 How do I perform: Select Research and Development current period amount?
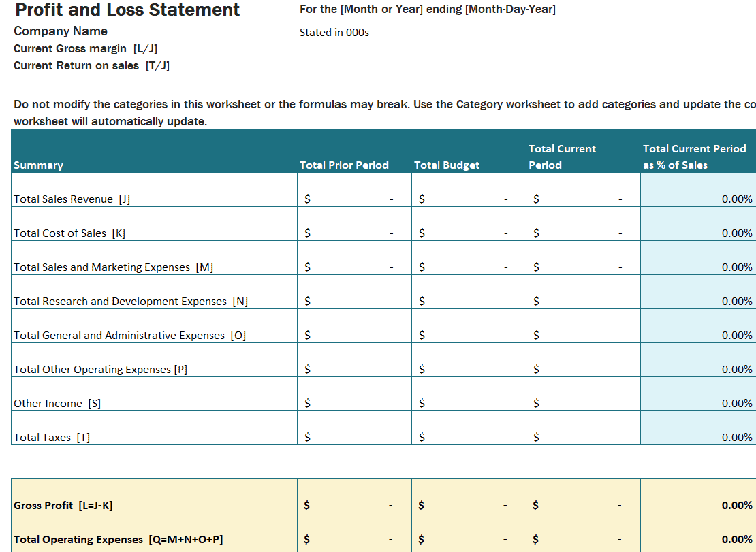[584, 292]
